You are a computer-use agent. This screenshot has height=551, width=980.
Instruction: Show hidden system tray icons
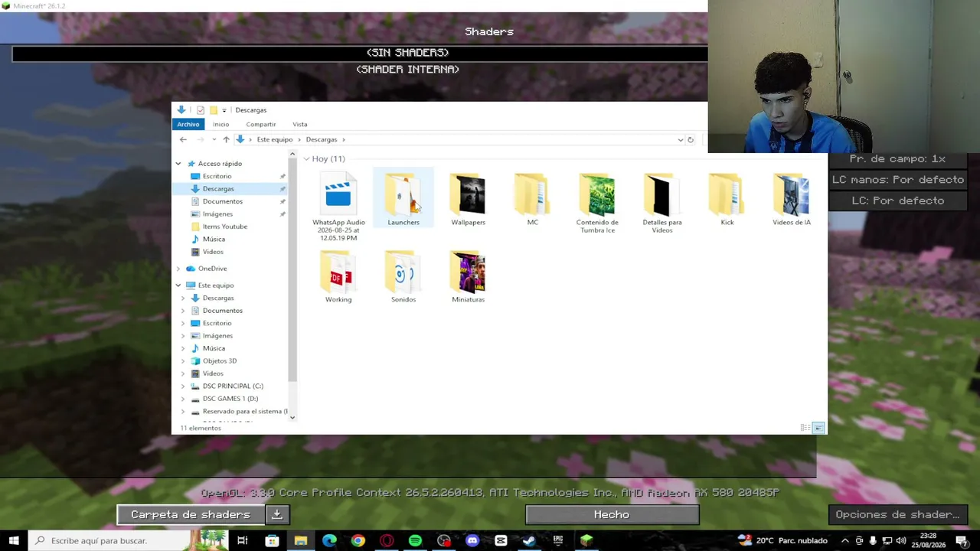845,540
